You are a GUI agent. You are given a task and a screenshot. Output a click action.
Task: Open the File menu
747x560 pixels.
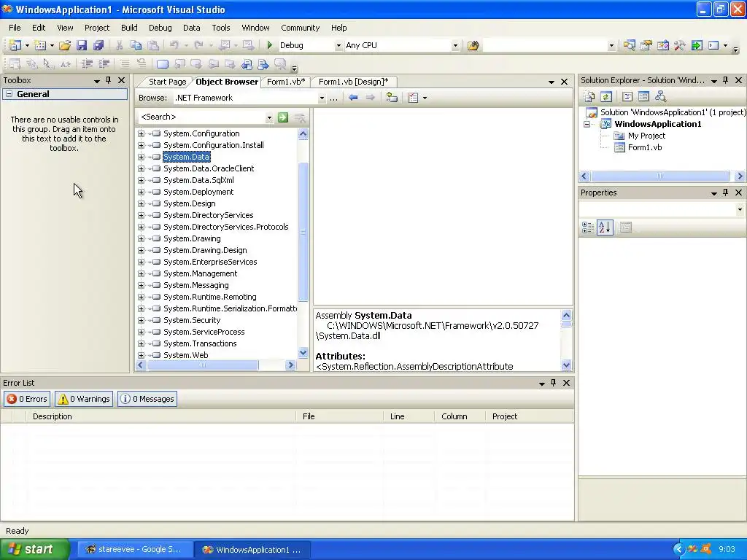point(15,28)
